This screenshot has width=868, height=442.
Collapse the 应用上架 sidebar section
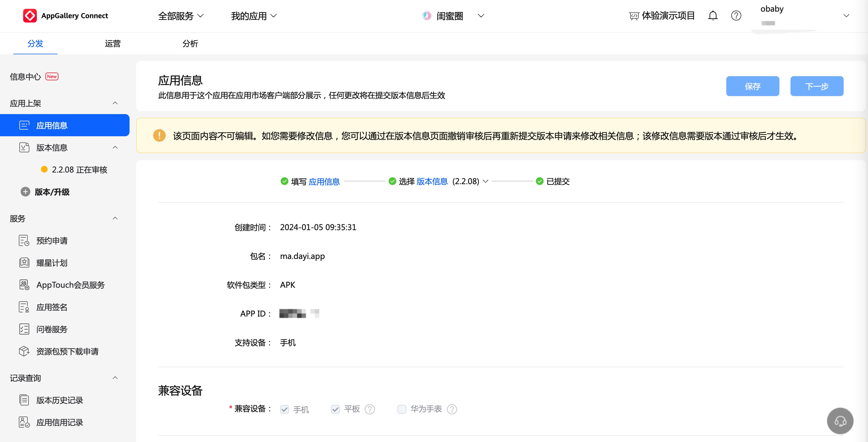tap(115, 103)
